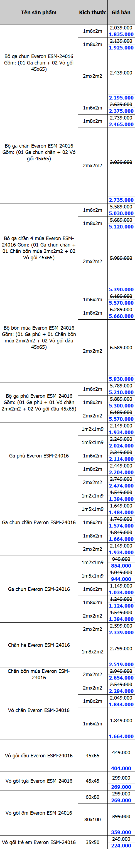This screenshot has width=135, height=868.
Task: Click the sale price 2.294.000
Action: [121, 691]
